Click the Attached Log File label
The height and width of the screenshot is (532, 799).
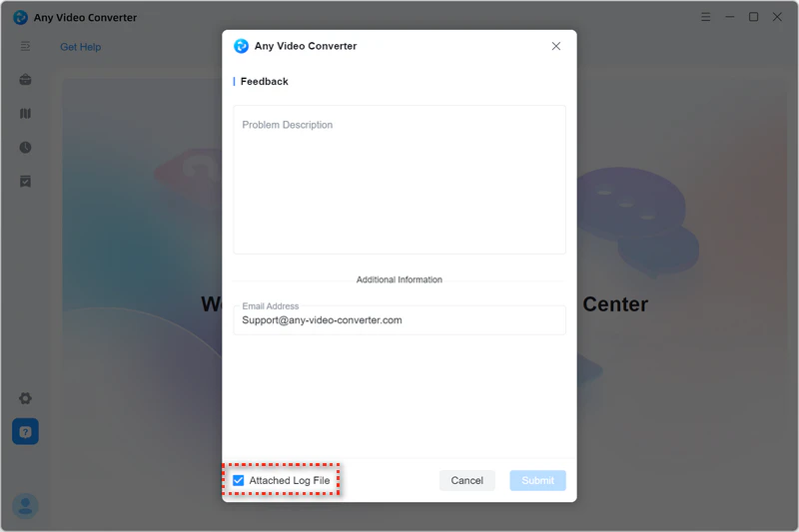pos(290,480)
